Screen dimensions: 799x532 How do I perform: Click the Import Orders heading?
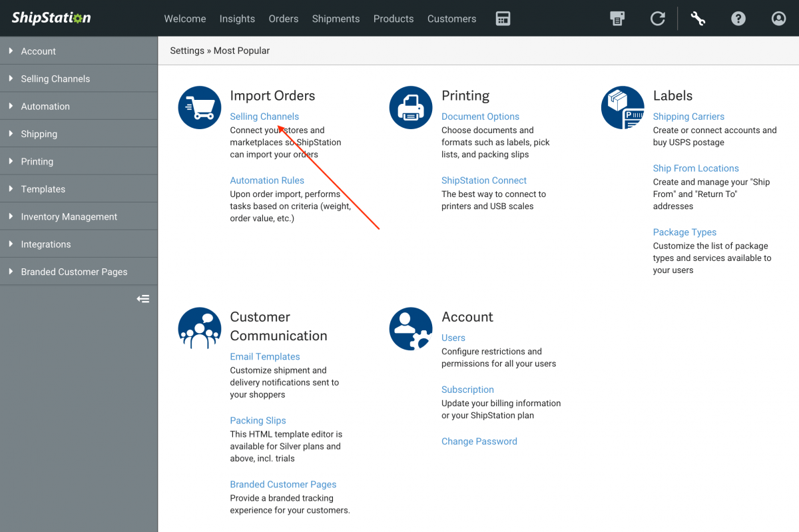click(272, 96)
